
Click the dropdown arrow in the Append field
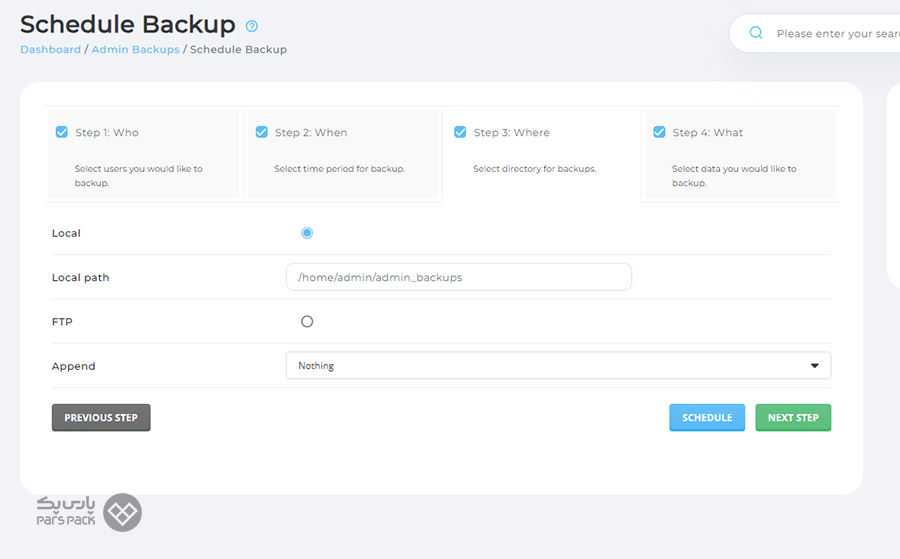[814, 366]
